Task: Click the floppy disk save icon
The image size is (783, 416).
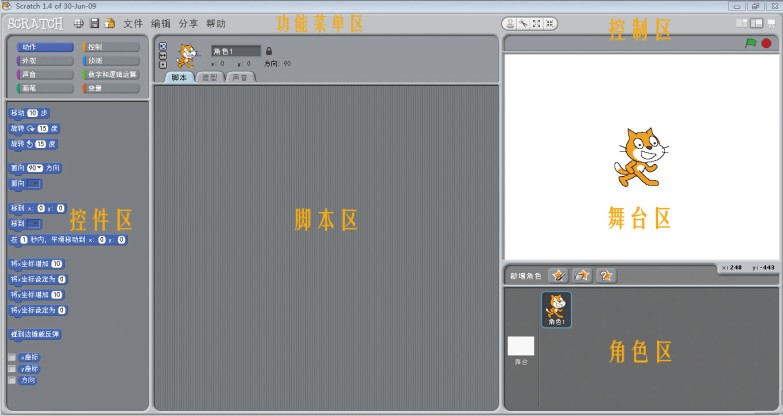Action: [x=94, y=23]
